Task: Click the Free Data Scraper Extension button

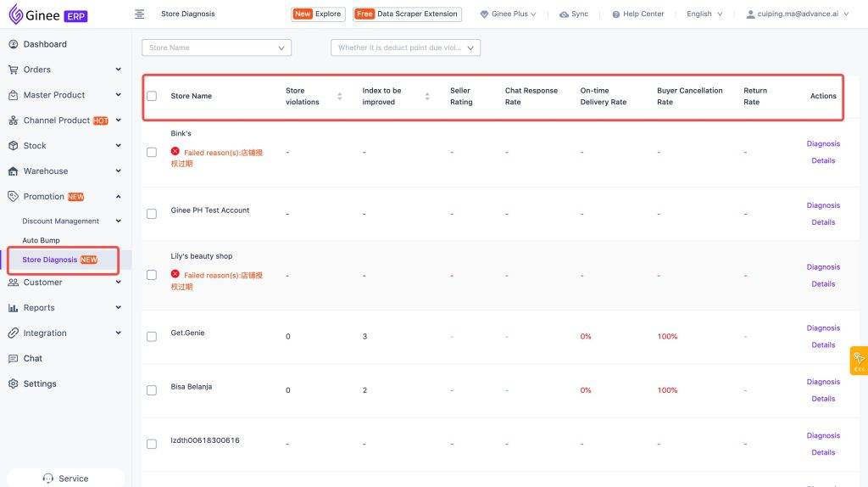Action: pos(407,14)
